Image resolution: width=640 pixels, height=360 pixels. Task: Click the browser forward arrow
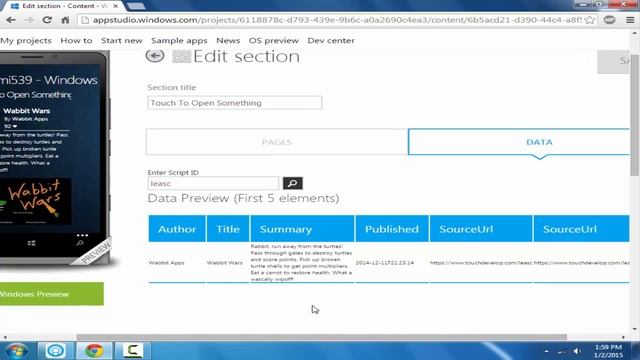(x=29, y=20)
